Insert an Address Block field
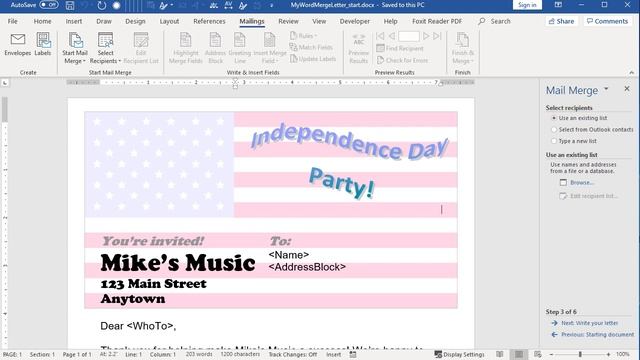Viewport: 640px width, 360px height. (x=215, y=48)
